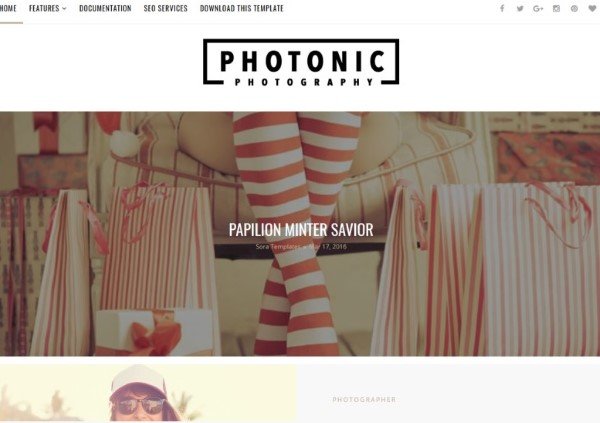Click the Sora Templates author link
Screen dimensions: 600x423
(x=278, y=247)
